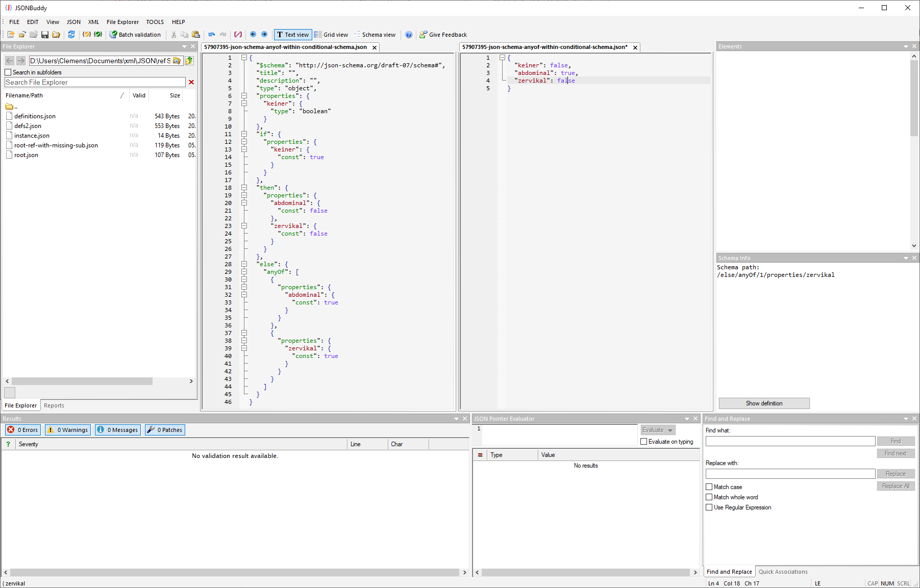This screenshot has width=920, height=588.
Task: Click the save (floppy disk) icon
Action: pos(45,35)
